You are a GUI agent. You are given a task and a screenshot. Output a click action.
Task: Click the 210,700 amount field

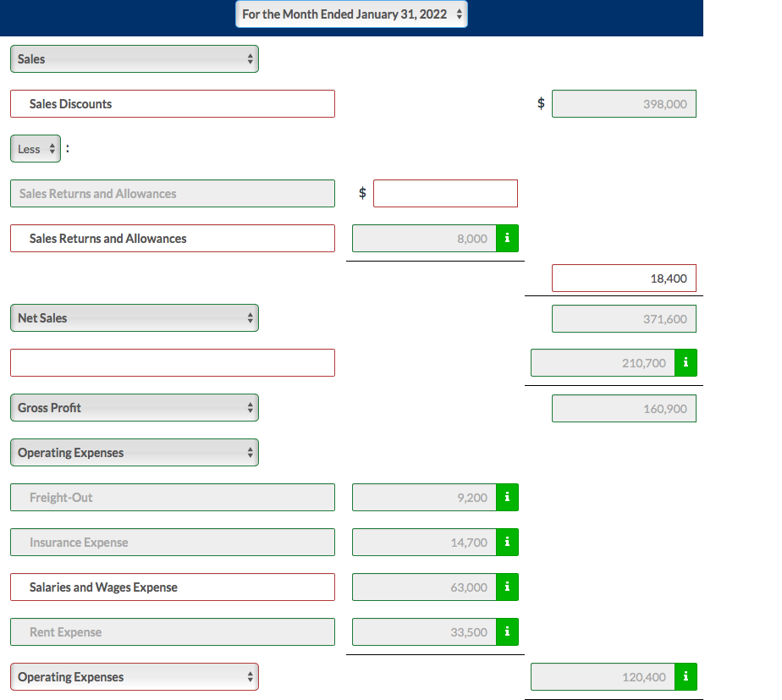click(603, 363)
